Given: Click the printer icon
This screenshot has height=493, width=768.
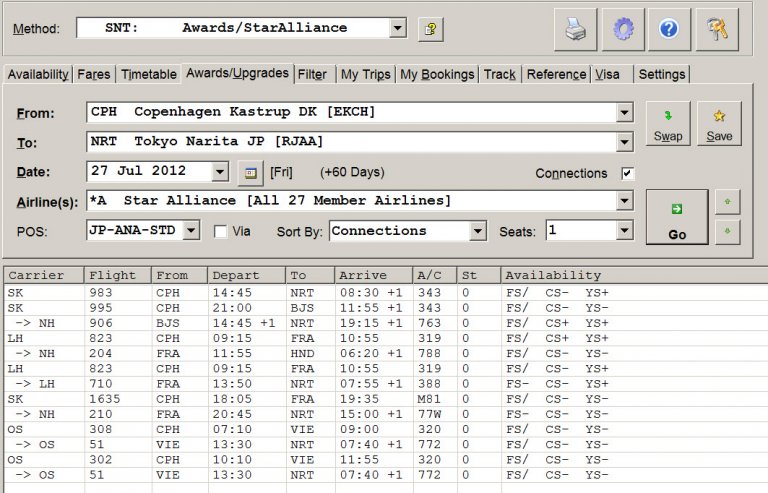Looking at the screenshot, I should (x=576, y=29).
